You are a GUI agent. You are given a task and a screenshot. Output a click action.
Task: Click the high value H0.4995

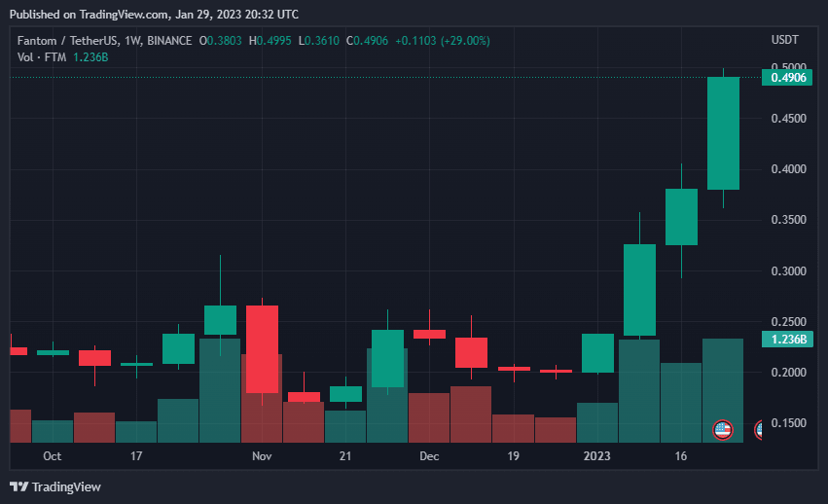point(270,41)
